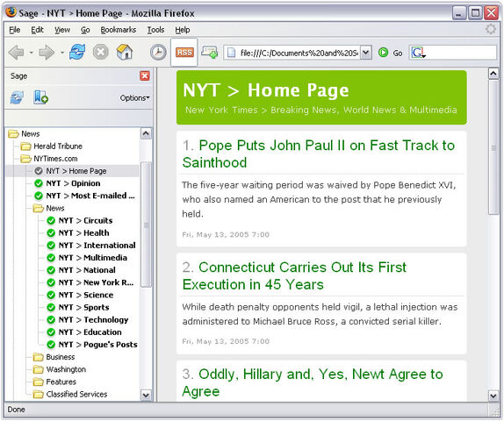This screenshot has height=421, width=504.
Task: Select NYT > International feed
Action: (x=97, y=246)
